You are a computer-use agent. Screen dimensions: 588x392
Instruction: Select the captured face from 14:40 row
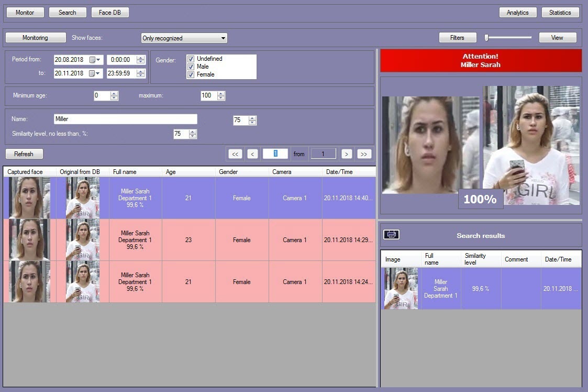tap(29, 198)
